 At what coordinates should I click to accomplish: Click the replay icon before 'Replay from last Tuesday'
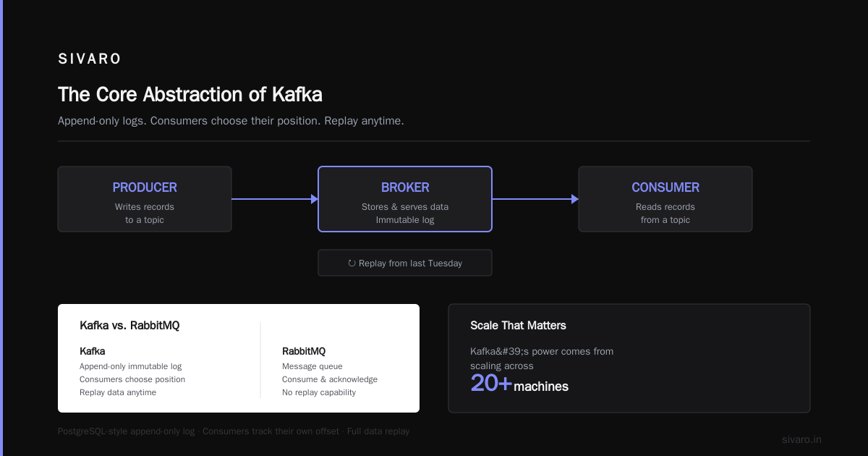point(352,263)
